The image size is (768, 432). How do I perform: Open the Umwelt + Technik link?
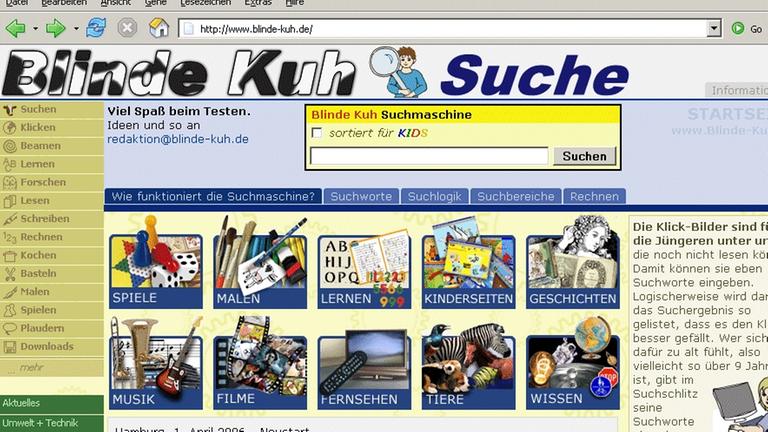(51, 423)
